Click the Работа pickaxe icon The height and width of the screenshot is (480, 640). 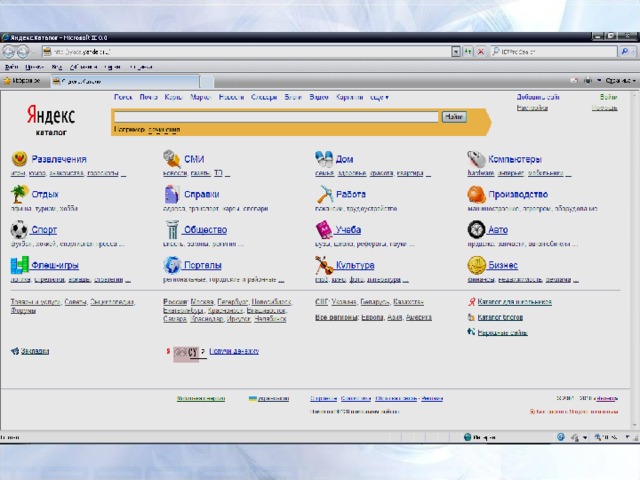[x=325, y=194]
